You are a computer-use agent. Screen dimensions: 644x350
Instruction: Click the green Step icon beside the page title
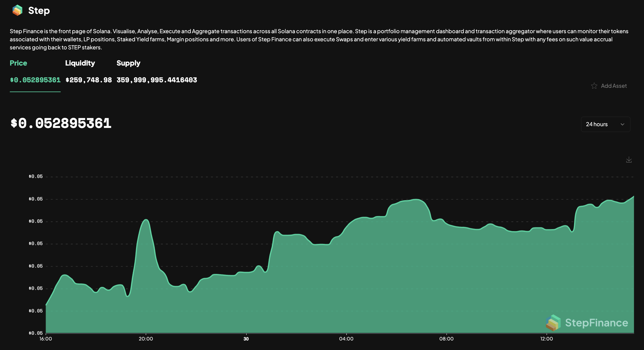[17, 10]
